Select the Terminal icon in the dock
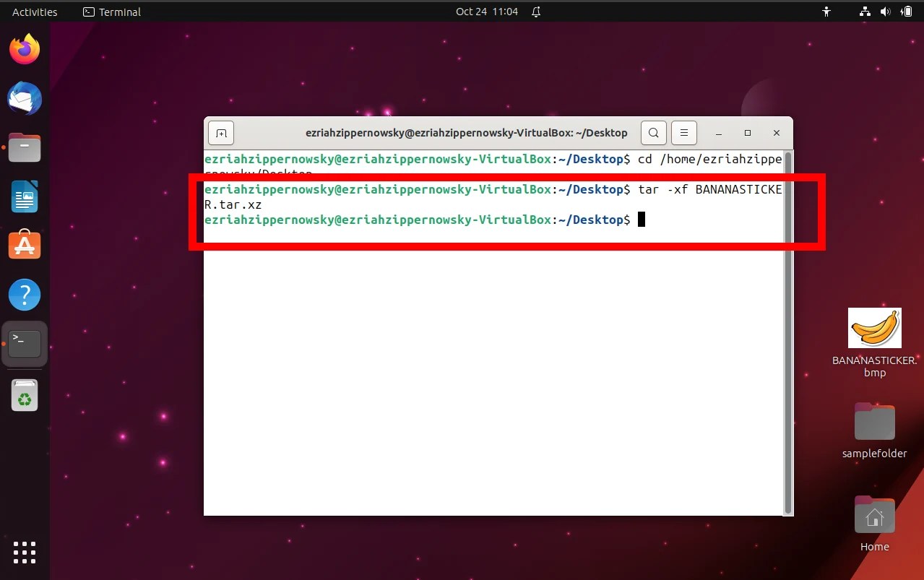This screenshot has height=580, width=924. pyautogui.click(x=24, y=343)
